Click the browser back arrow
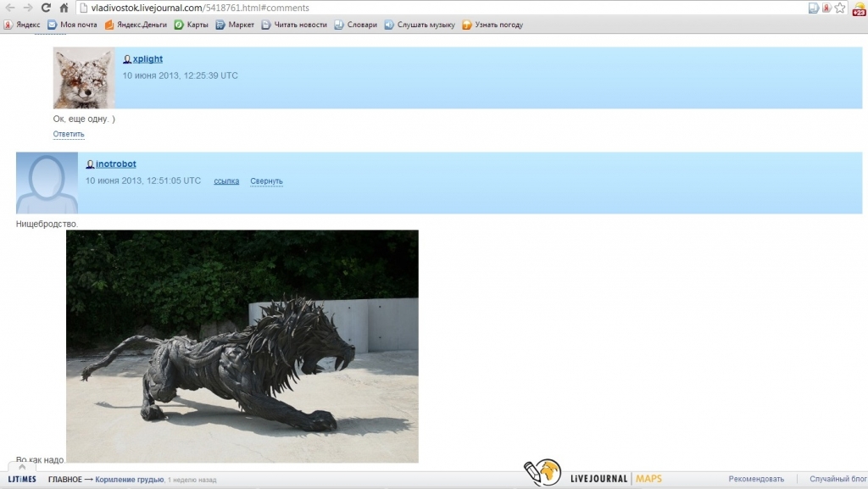This screenshot has height=489, width=868. click(10, 8)
